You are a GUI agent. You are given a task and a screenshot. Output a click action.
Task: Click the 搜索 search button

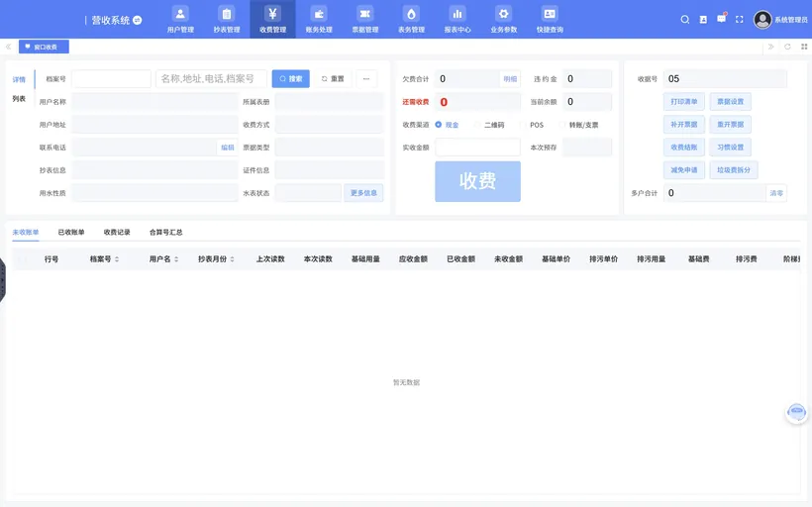pyautogui.click(x=290, y=78)
